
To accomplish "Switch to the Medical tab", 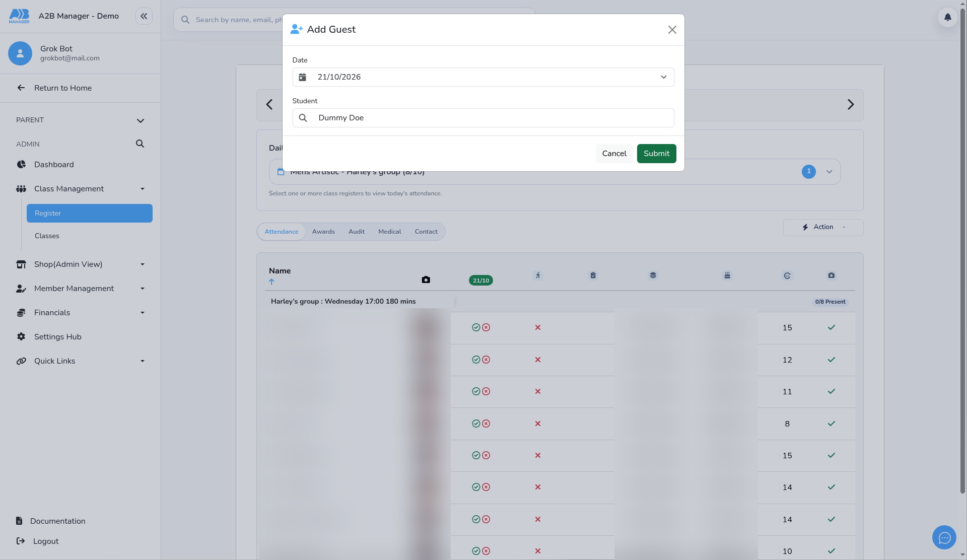I will pos(390,232).
